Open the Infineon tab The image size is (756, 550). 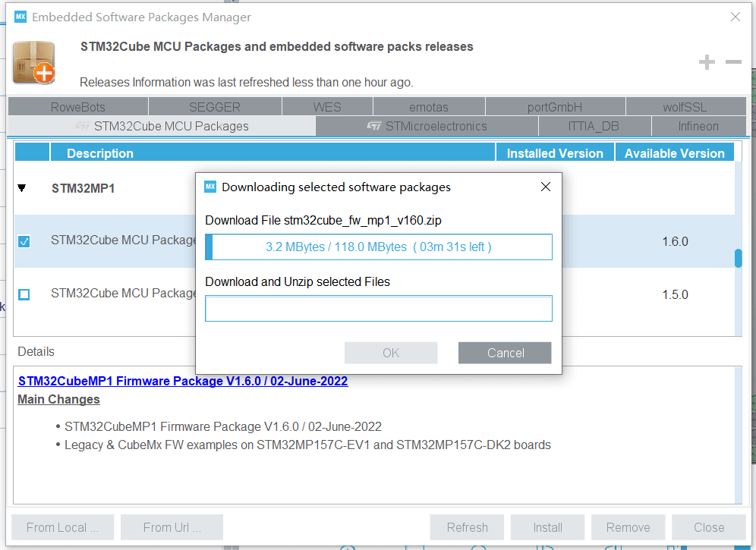698,126
